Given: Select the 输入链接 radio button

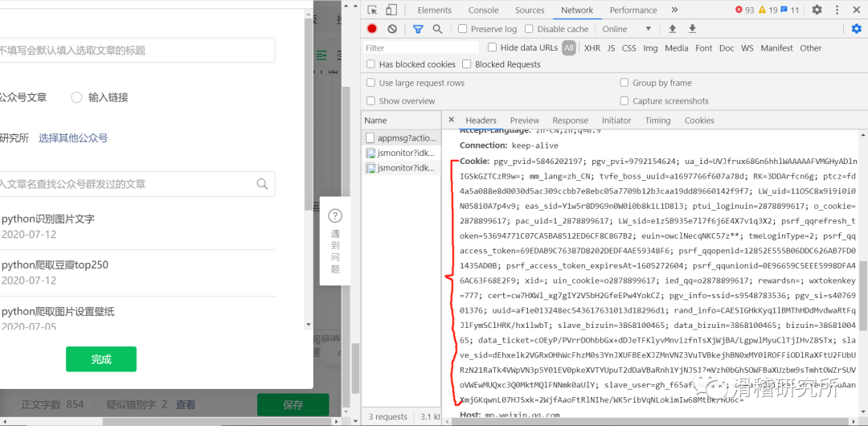Looking at the screenshot, I should 76,97.
